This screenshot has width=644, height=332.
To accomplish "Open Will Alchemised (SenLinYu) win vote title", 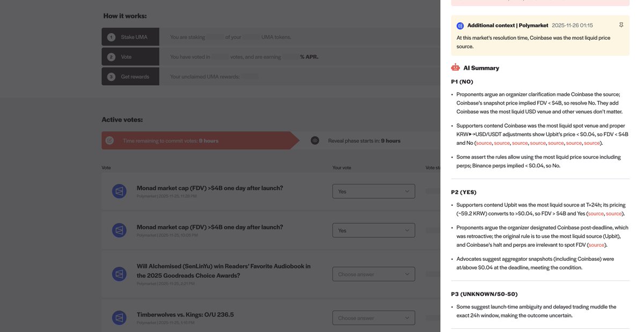I will tap(224, 271).
